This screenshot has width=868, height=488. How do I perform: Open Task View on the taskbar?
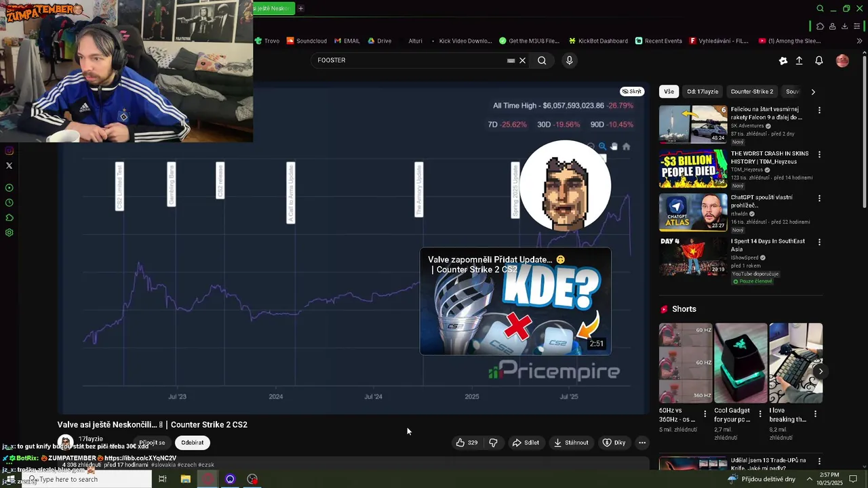tap(163, 479)
